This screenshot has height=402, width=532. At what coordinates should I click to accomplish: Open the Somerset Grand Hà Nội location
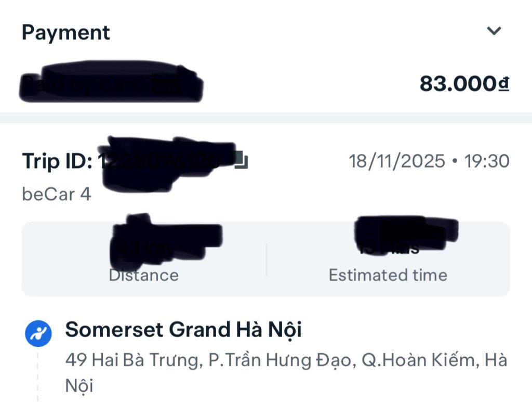pos(183,330)
